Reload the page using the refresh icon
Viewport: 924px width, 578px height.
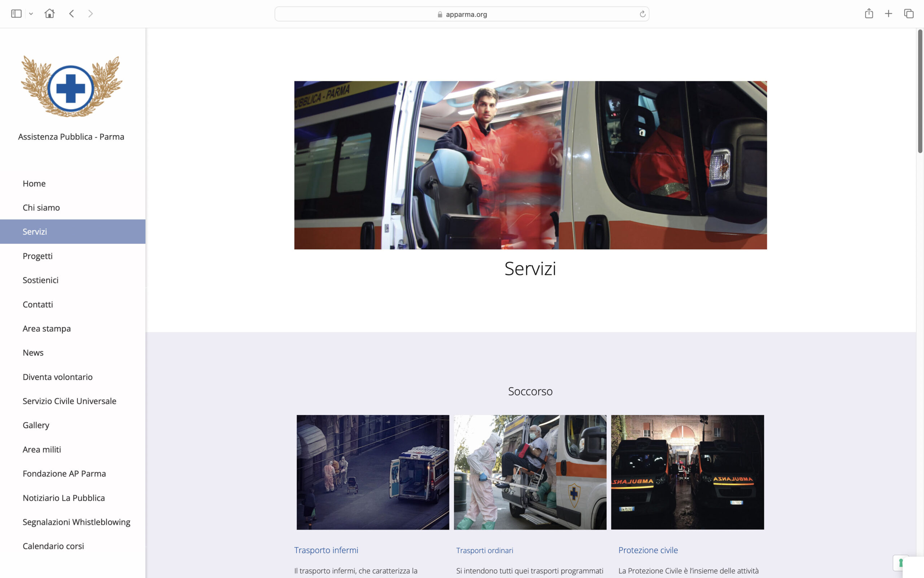pyautogui.click(x=642, y=14)
